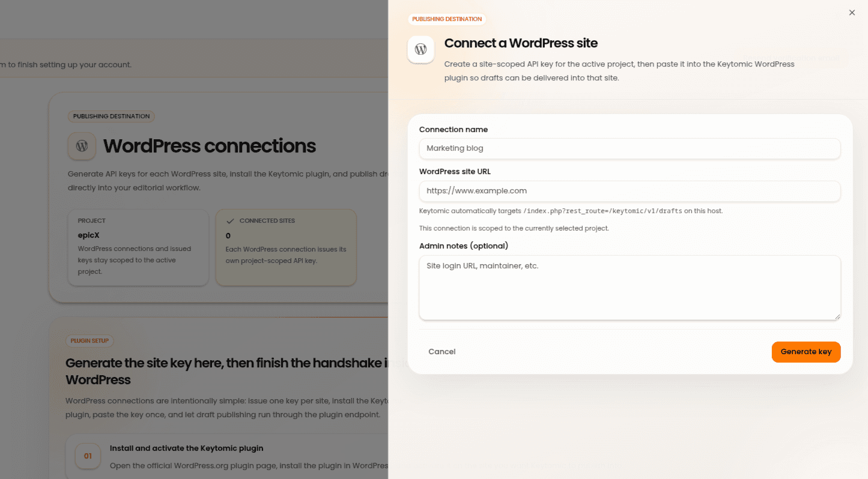Click the checkmark icon next to Connected Sites

[229, 221]
